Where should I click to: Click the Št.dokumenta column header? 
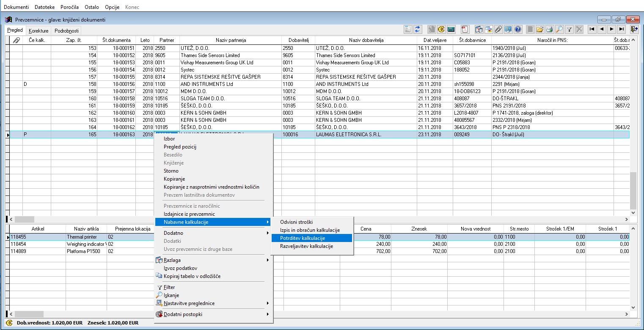pos(116,40)
